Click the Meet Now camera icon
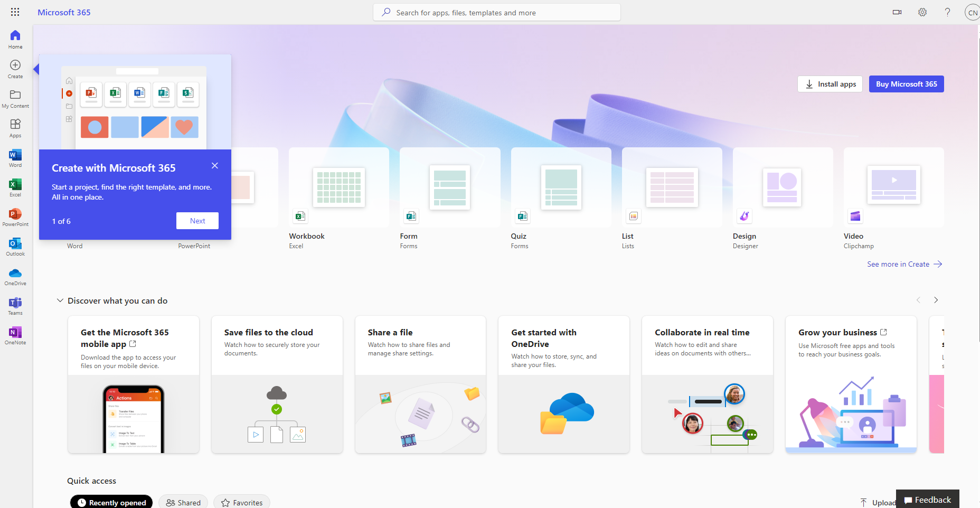Viewport: 980px width, 508px height. [x=897, y=12]
